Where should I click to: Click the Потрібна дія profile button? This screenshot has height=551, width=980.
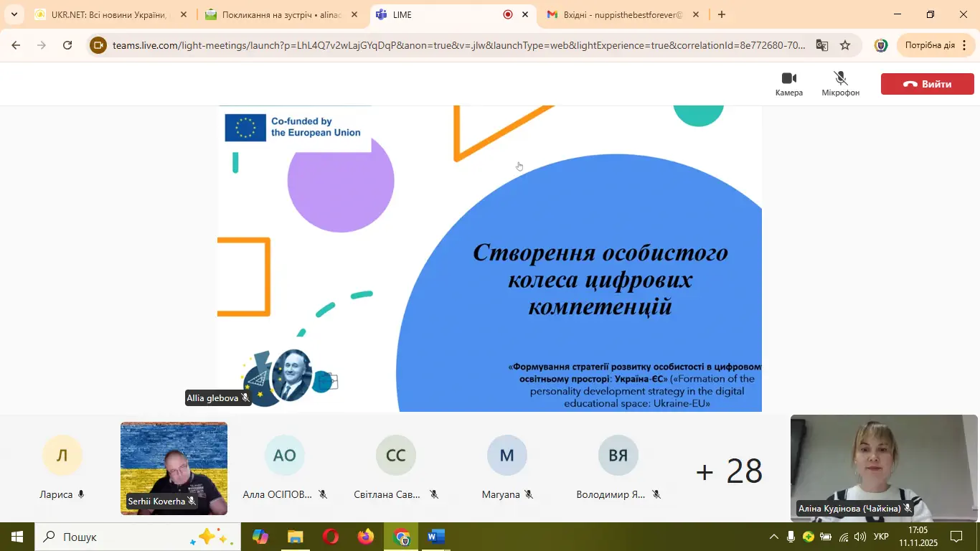pyautogui.click(x=930, y=45)
